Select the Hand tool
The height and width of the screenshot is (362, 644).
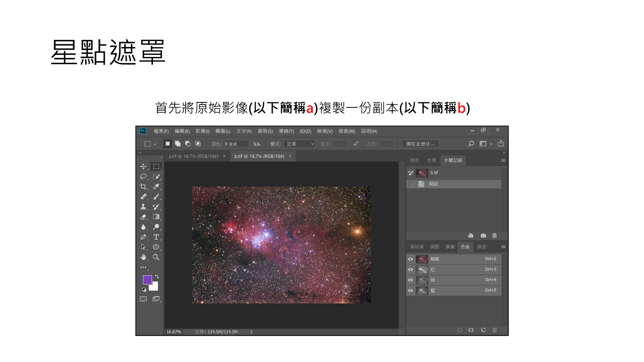(x=143, y=257)
